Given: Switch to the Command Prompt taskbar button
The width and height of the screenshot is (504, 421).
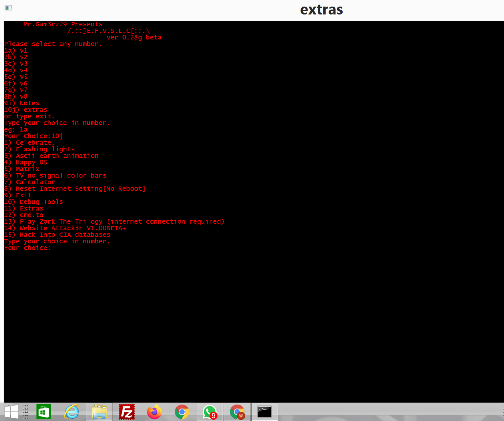Looking at the screenshot, I should [265, 412].
